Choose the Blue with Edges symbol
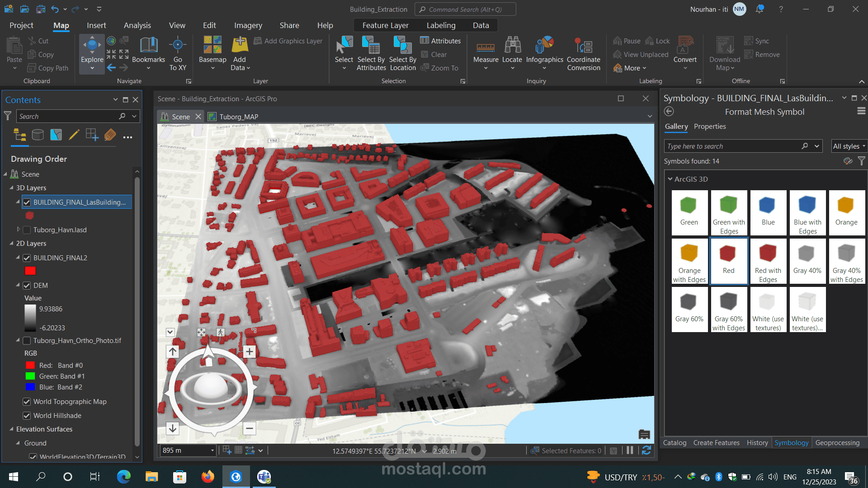Viewport: 868px width, 488px height. tap(807, 213)
